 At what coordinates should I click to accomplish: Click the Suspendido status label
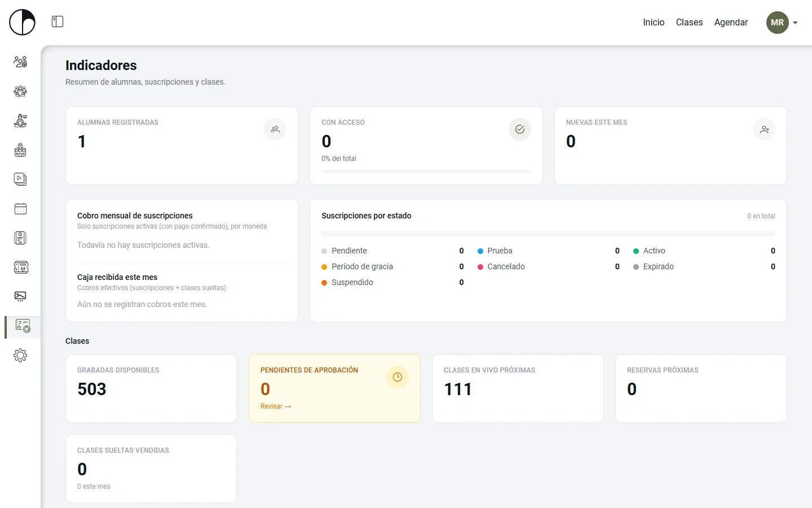[x=352, y=282]
